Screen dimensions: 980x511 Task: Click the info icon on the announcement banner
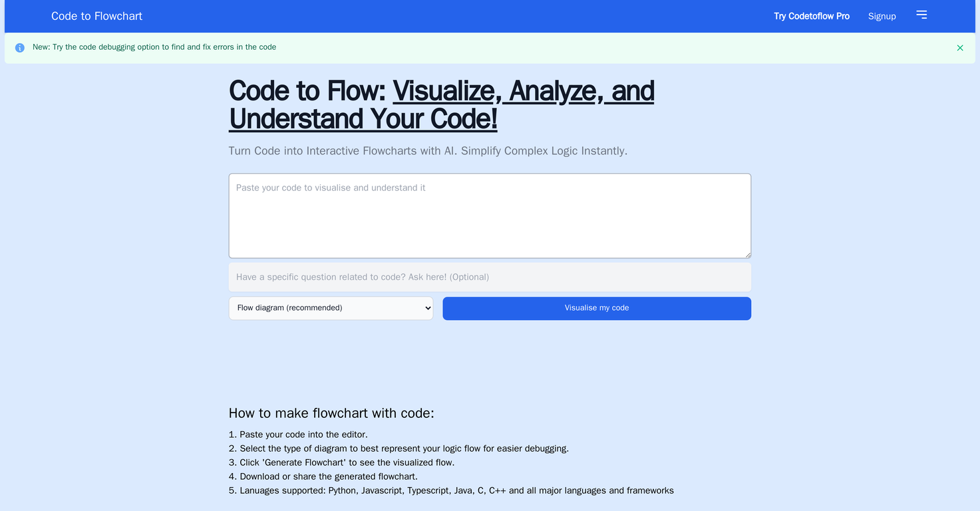click(19, 47)
